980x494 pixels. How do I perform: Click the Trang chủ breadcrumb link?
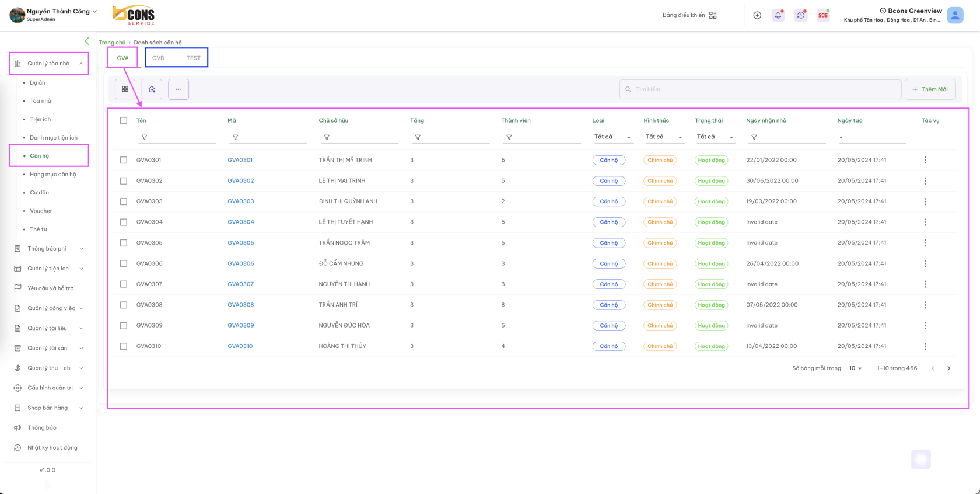tap(112, 43)
